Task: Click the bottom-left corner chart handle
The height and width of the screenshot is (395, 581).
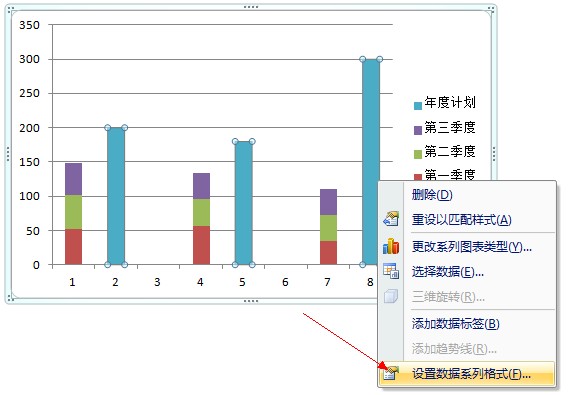Action: (10, 299)
